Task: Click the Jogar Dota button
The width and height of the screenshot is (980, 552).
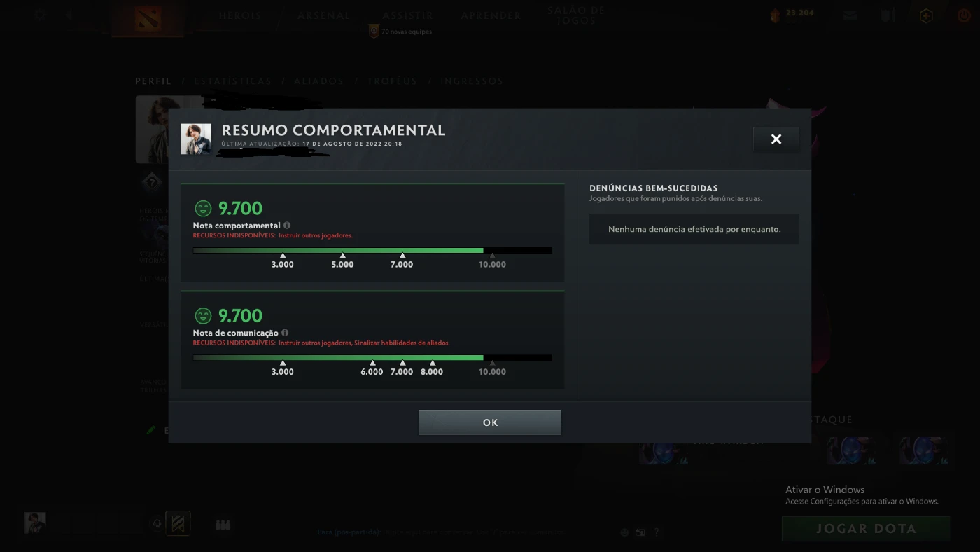Action: [x=866, y=529]
